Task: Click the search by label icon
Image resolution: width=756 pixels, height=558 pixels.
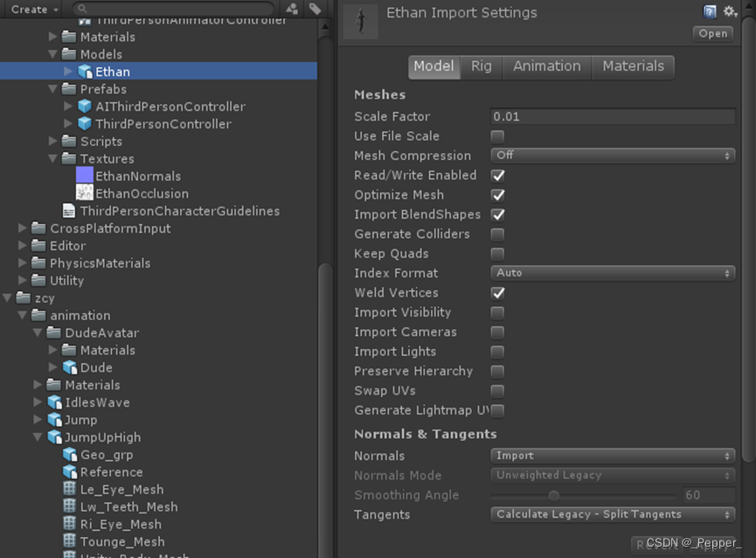Action: 316,8
